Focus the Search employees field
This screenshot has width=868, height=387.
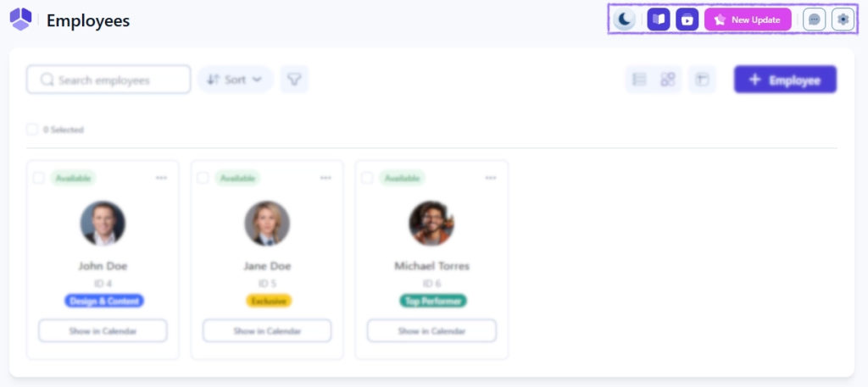pyautogui.click(x=108, y=80)
